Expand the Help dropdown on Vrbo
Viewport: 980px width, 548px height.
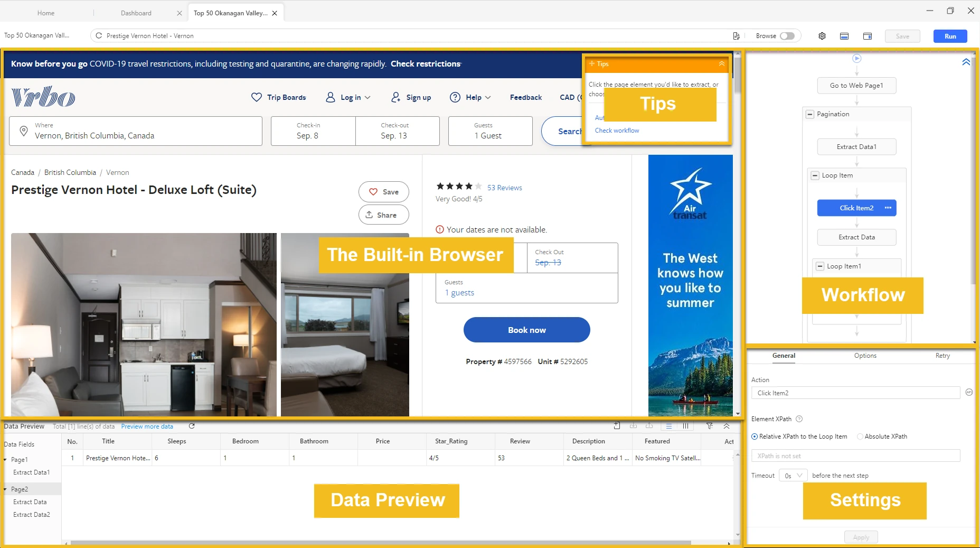pos(488,98)
